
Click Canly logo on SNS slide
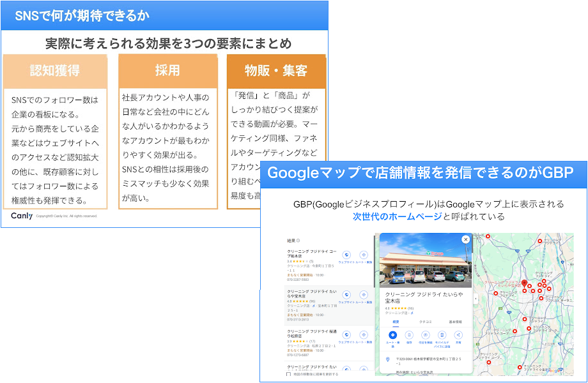22,216
